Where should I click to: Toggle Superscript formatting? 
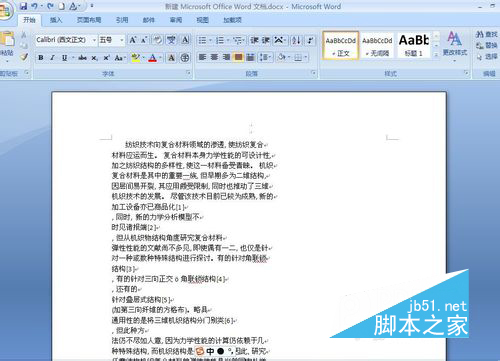coord(106,58)
